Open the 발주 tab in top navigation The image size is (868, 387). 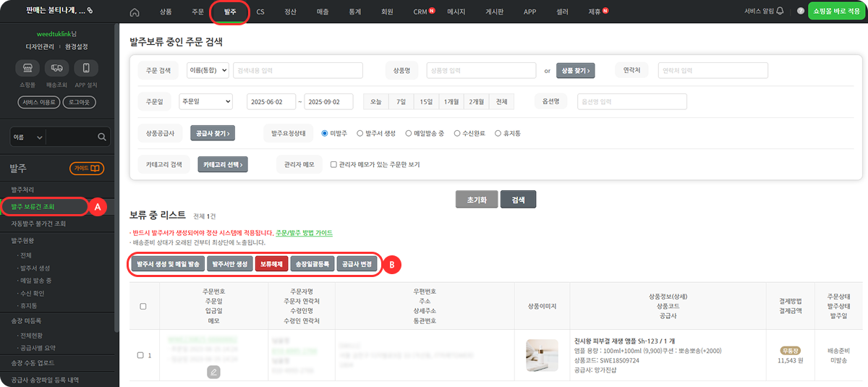point(230,12)
